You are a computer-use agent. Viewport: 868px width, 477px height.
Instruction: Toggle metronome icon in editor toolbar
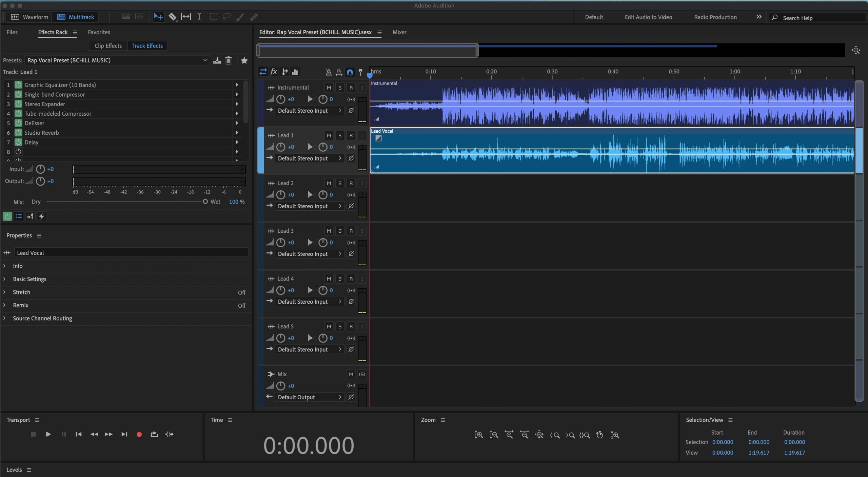click(x=328, y=72)
